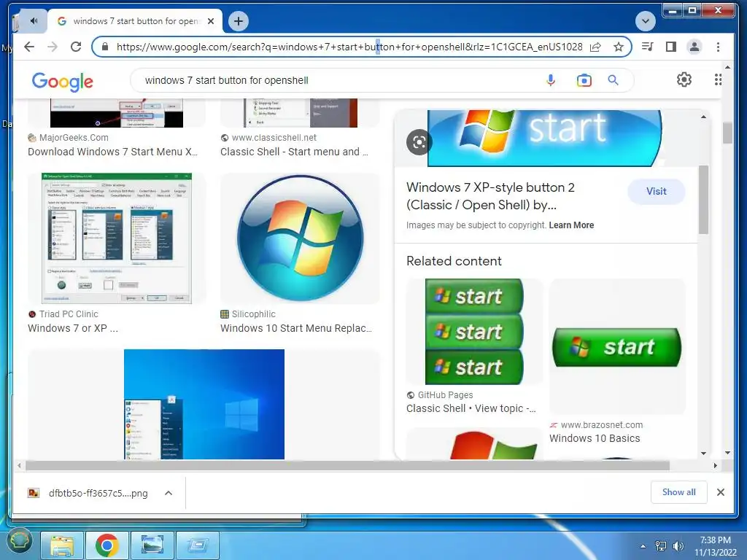The height and width of the screenshot is (560, 747).
Task: Click the horizontal page scrollbar
Action: pos(347,466)
